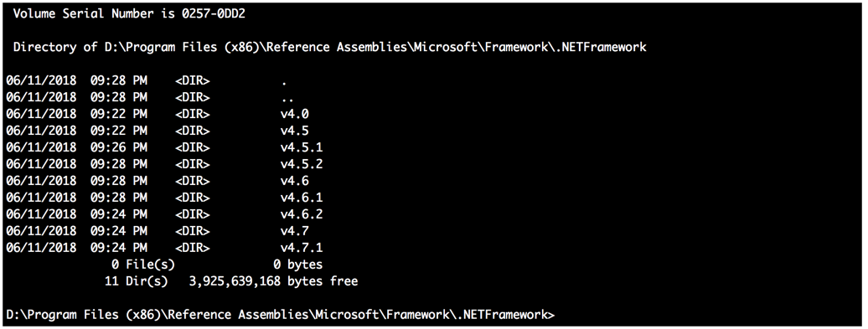Click at the end of the command prompt
868x329 pixels.
(555, 315)
